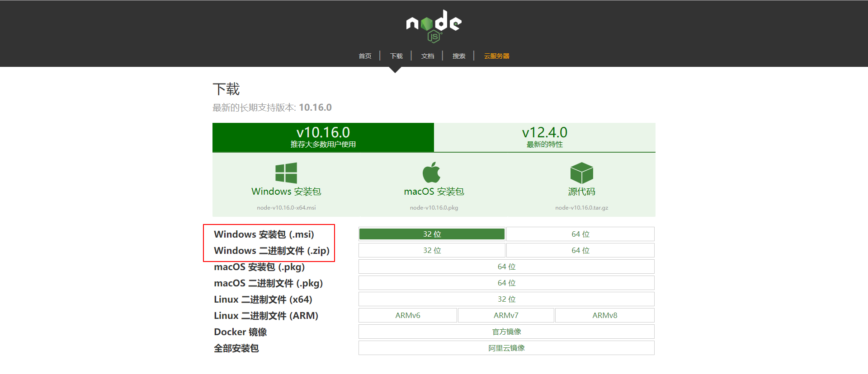Open the 下载 nav item
This screenshot has width=868, height=374.
396,56
